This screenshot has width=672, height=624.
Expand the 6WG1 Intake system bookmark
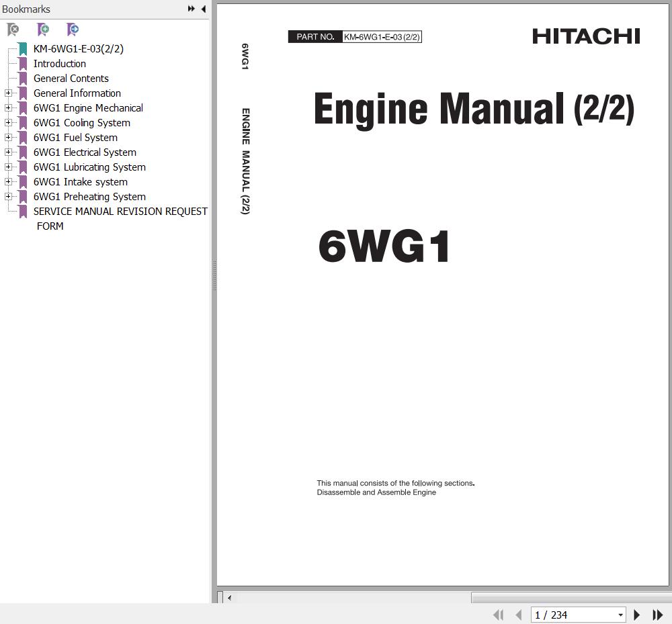coord(8,181)
